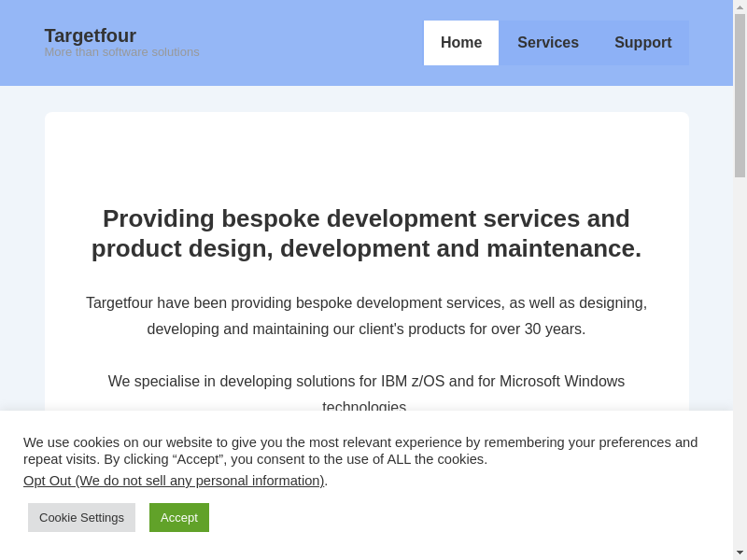Click the scrollbar down arrow
This screenshot has width=747, height=560.
point(740,553)
